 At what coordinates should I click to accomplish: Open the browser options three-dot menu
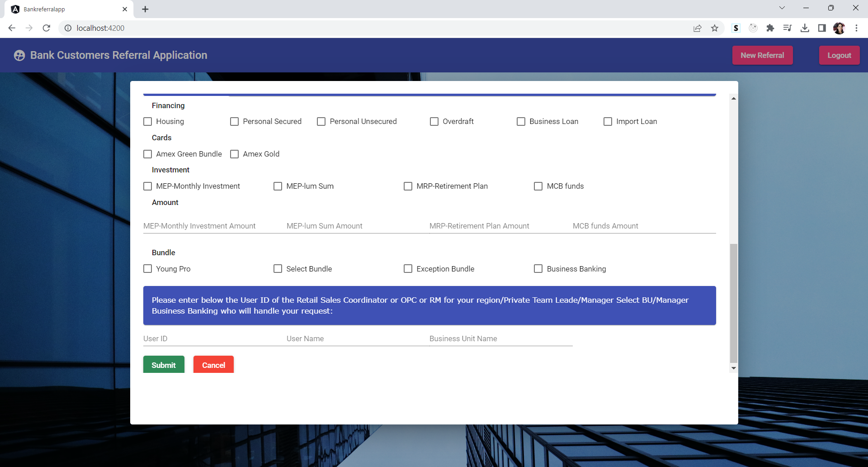coord(856,28)
